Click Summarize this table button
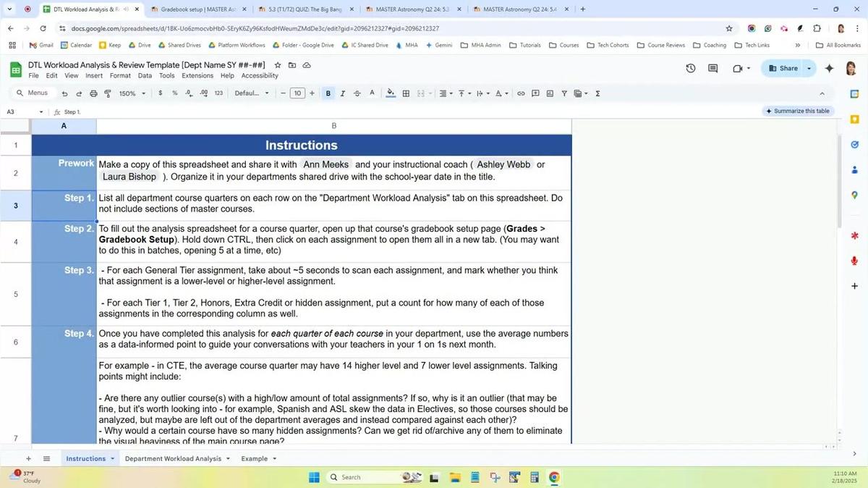 [797, 111]
